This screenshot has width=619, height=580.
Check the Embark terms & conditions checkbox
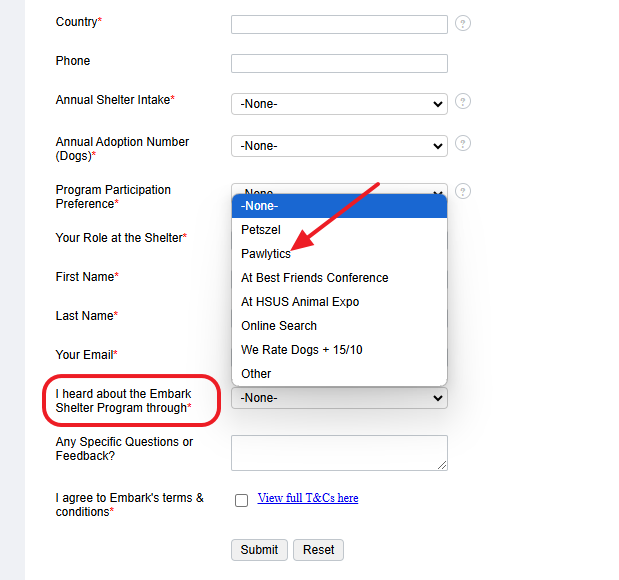(x=241, y=500)
